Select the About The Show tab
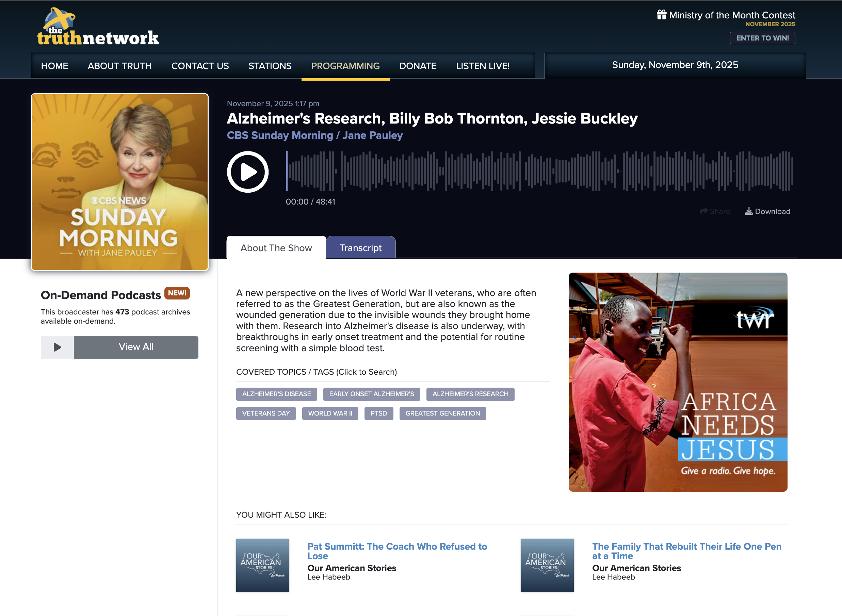The image size is (842, 616). [276, 248]
